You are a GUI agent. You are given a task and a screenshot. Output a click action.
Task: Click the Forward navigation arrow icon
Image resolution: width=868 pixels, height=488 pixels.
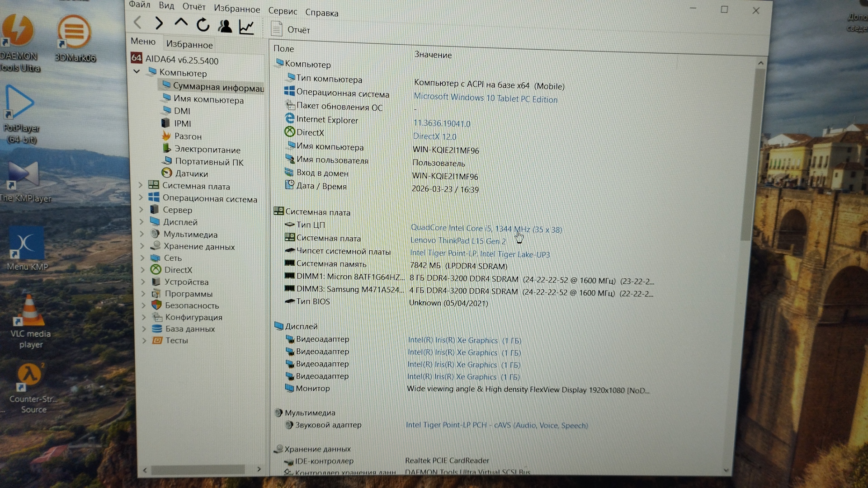point(159,23)
